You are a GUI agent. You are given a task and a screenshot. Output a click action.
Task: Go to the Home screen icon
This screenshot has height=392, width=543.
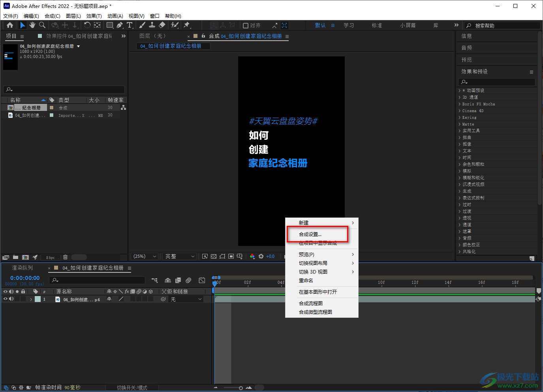[10, 25]
